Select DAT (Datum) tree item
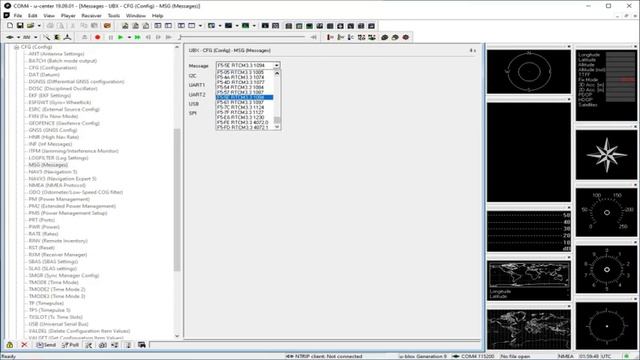The width and height of the screenshot is (640, 360). [44, 75]
